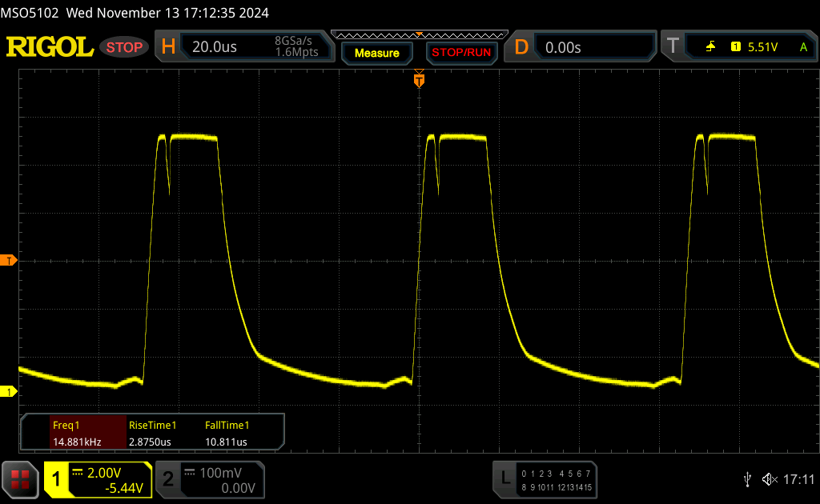Click the 2.8750us rise time value

150,442
